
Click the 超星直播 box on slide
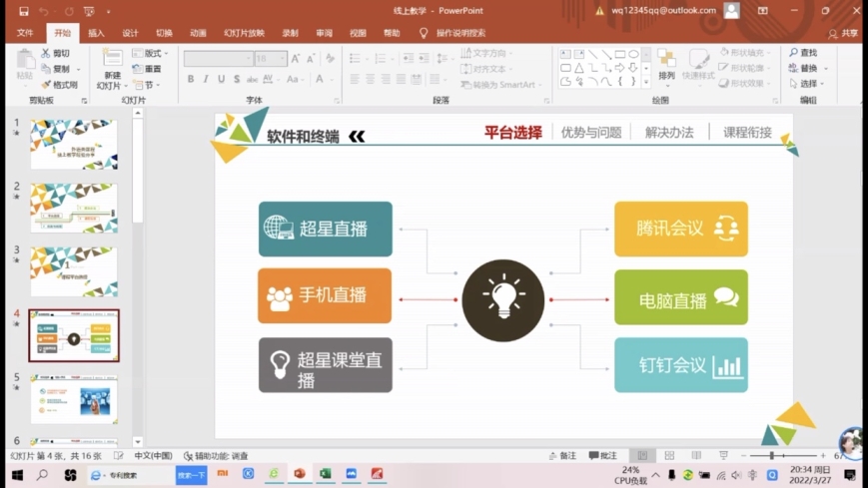pyautogui.click(x=326, y=229)
